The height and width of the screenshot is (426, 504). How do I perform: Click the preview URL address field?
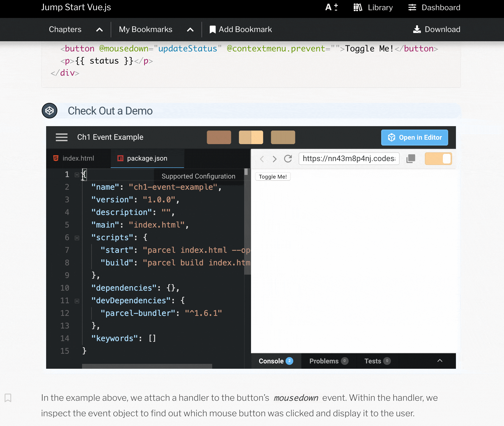click(349, 159)
